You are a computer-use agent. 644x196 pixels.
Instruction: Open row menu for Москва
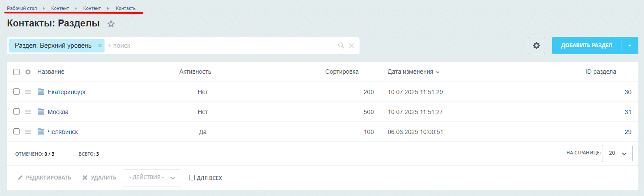(x=28, y=112)
